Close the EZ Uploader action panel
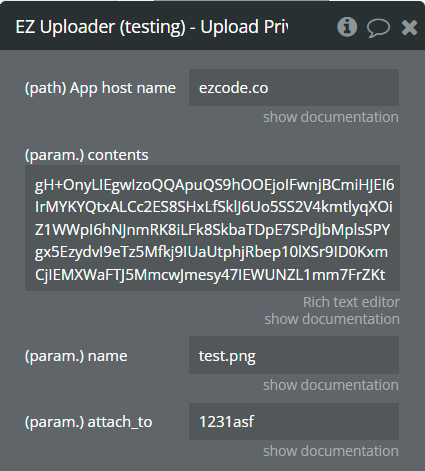 click(x=409, y=27)
